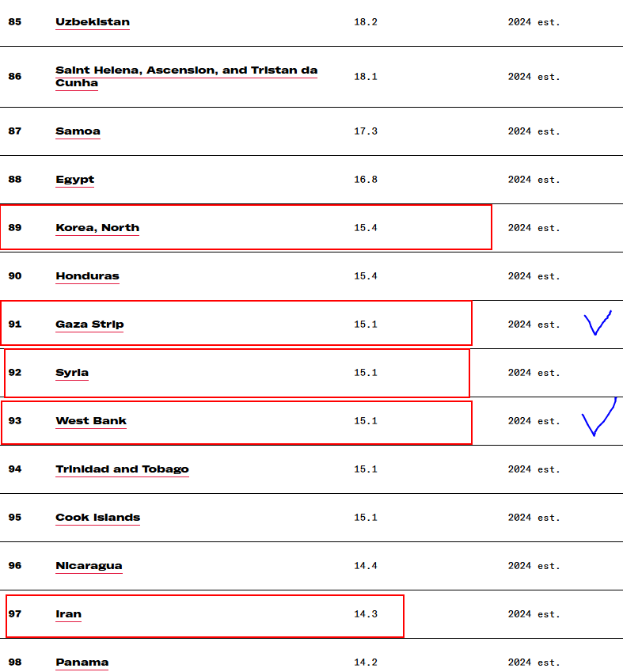This screenshot has height=672, width=623.
Task: Click the Cook Islands link
Action: tap(97, 518)
